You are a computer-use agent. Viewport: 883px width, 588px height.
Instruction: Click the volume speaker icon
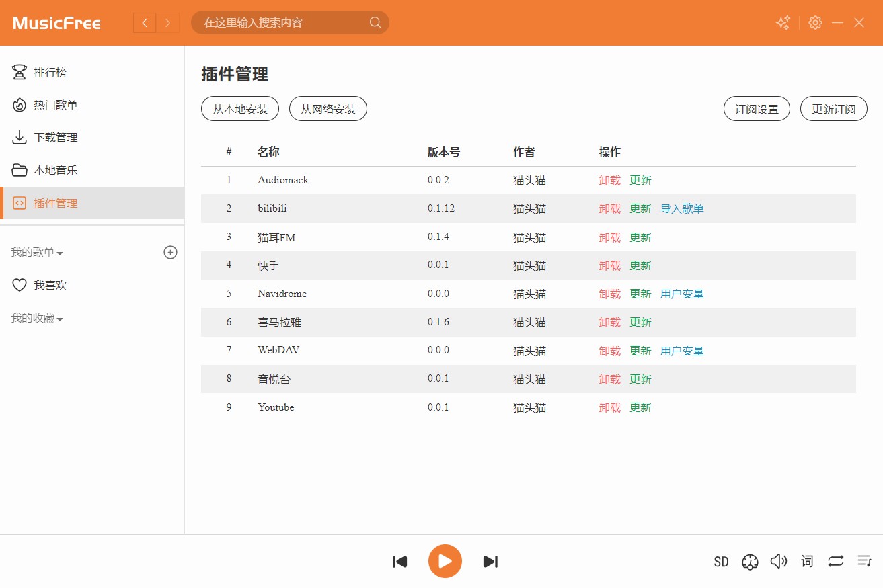point(778,561)
